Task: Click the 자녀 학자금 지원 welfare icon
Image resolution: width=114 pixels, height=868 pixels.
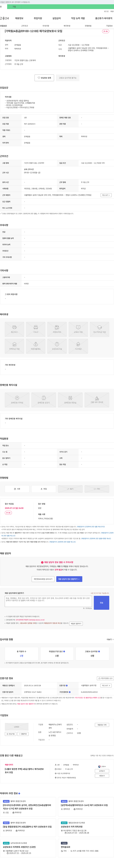Action: (x=100, y=329)
